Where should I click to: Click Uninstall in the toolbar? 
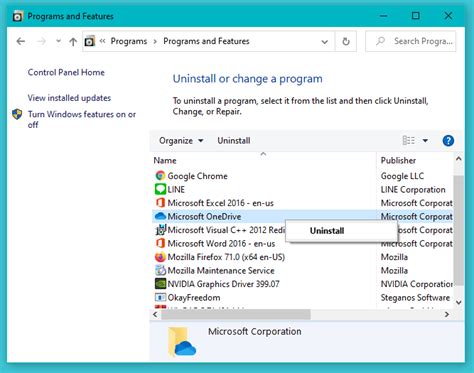point(234,141)
